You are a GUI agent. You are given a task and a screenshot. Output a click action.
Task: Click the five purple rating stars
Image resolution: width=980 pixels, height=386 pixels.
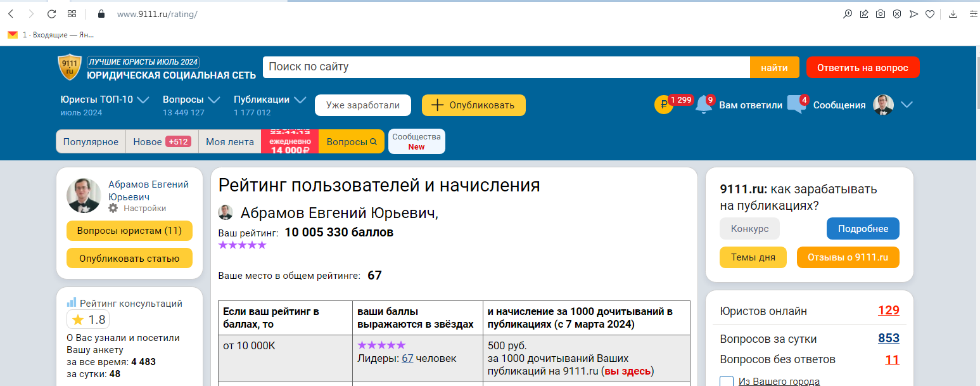click(x=242, y=244)
